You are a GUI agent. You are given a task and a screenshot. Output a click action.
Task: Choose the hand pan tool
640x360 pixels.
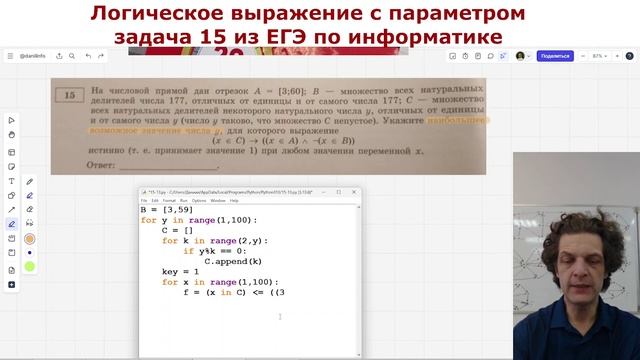(11, 135)
